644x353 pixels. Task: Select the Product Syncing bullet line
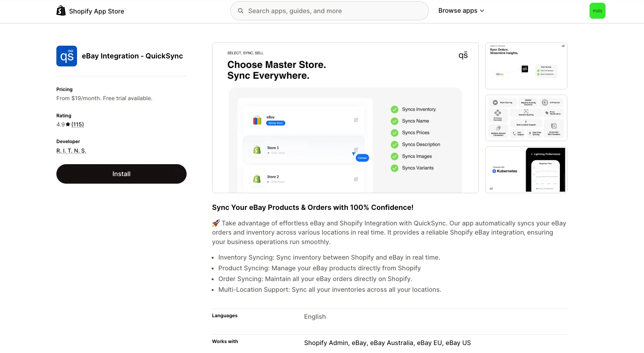point(320,268)
